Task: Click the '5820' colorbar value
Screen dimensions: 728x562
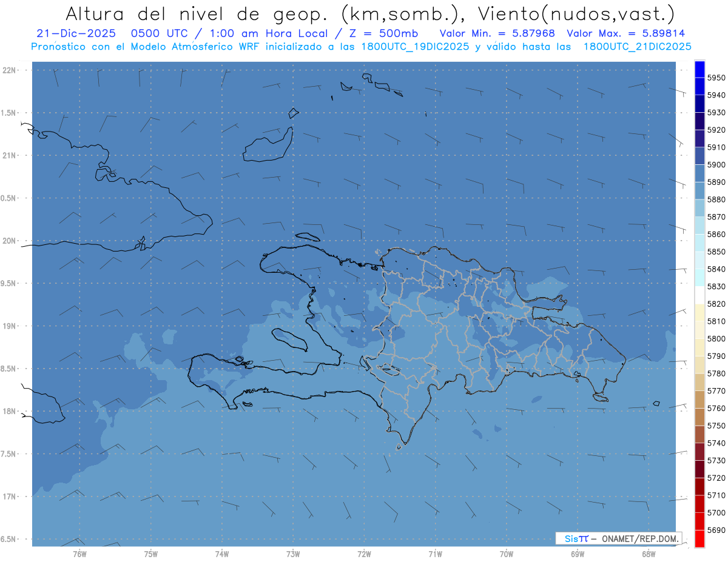Action: 716,304
